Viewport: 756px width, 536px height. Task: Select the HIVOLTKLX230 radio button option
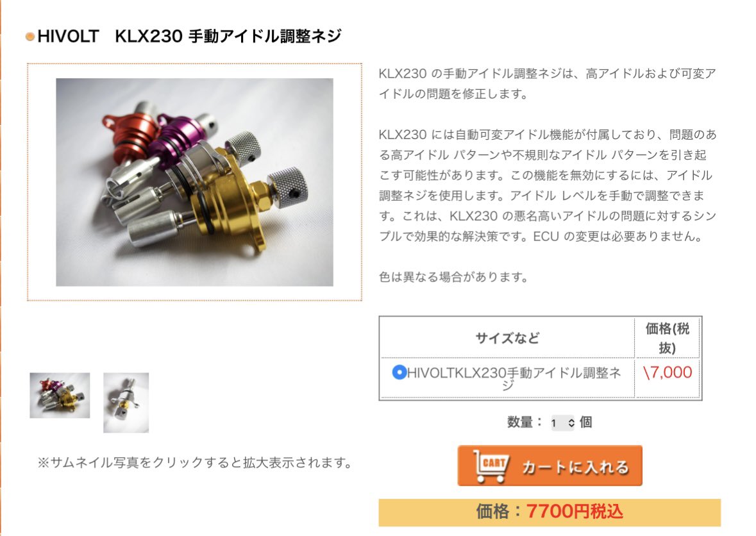pos(399,372)
